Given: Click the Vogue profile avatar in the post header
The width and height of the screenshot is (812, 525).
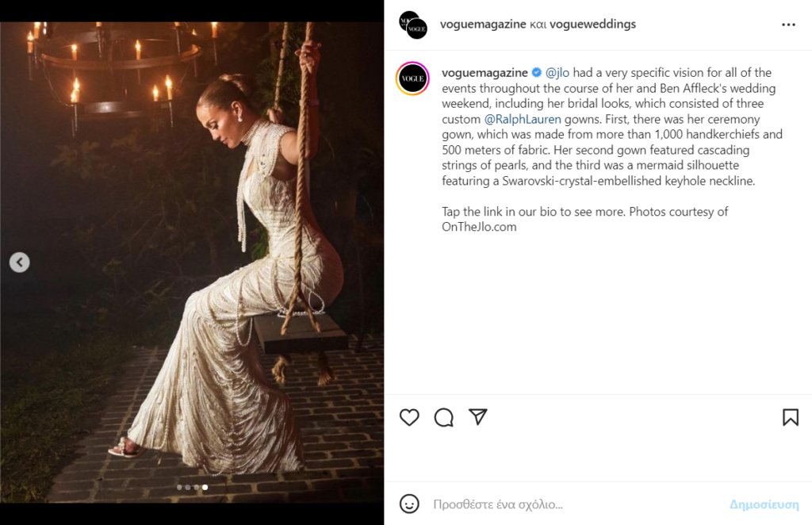Looking at the screenshot, I should coord(413,25).
